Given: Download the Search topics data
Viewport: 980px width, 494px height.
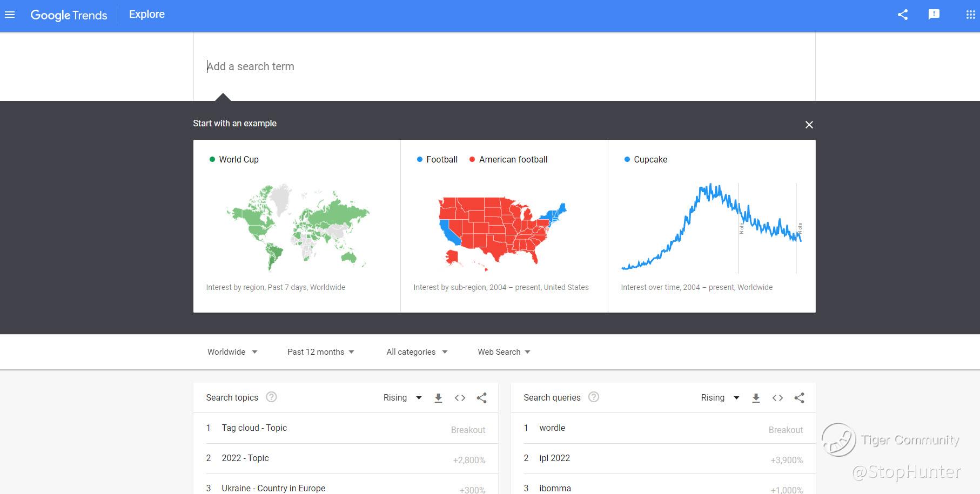Looking at the screenshot, I should click(438, 398).
